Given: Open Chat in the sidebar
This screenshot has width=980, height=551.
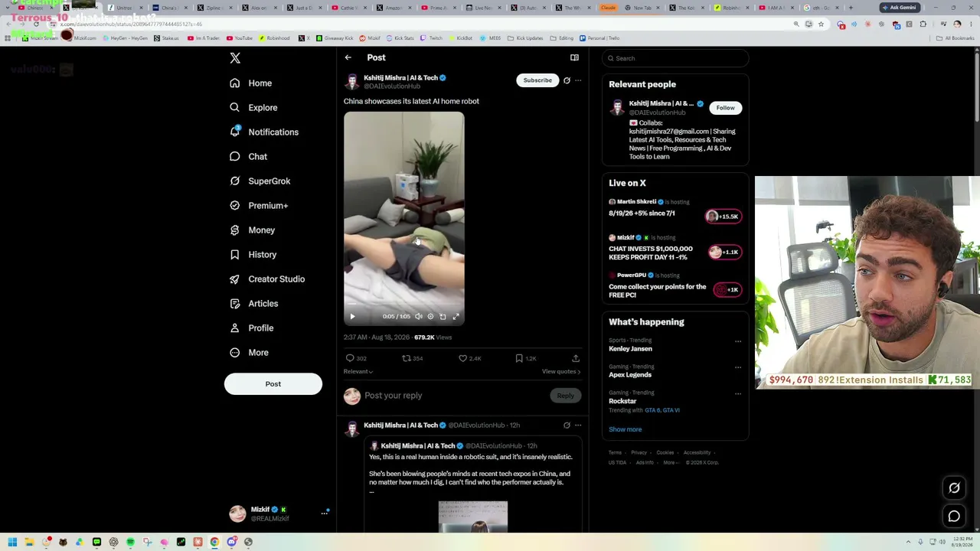Looking at the screenshot, I should (248, 157).
